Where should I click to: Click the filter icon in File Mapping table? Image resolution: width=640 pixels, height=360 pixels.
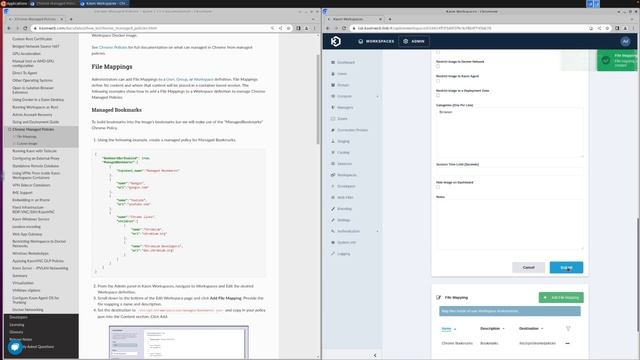click(568, 329)
